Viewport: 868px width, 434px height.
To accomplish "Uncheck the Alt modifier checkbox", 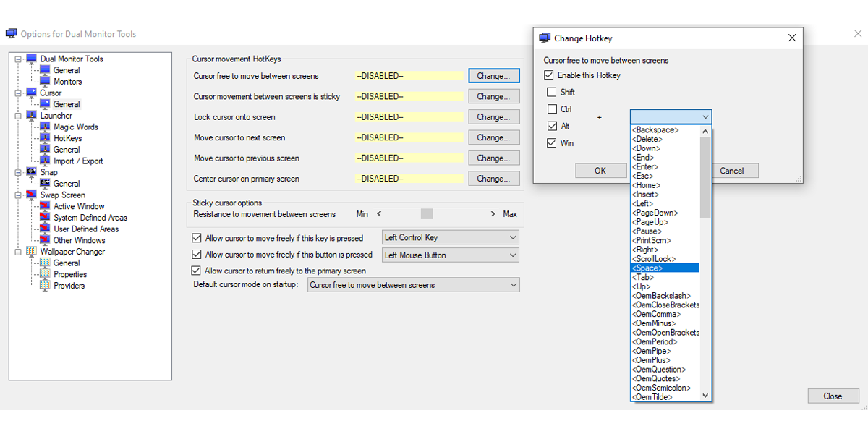I will pyautogui.click(x=552, y=126).
